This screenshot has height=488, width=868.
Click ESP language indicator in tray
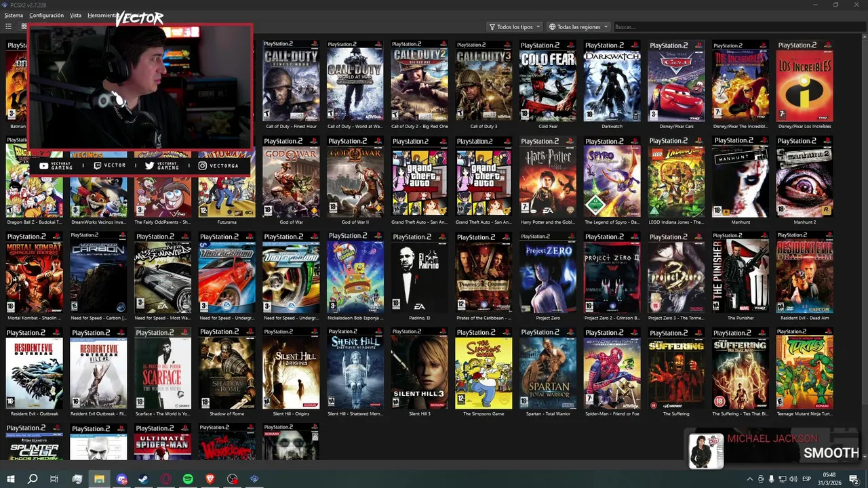pyautogui.click(x=806, y=479)
